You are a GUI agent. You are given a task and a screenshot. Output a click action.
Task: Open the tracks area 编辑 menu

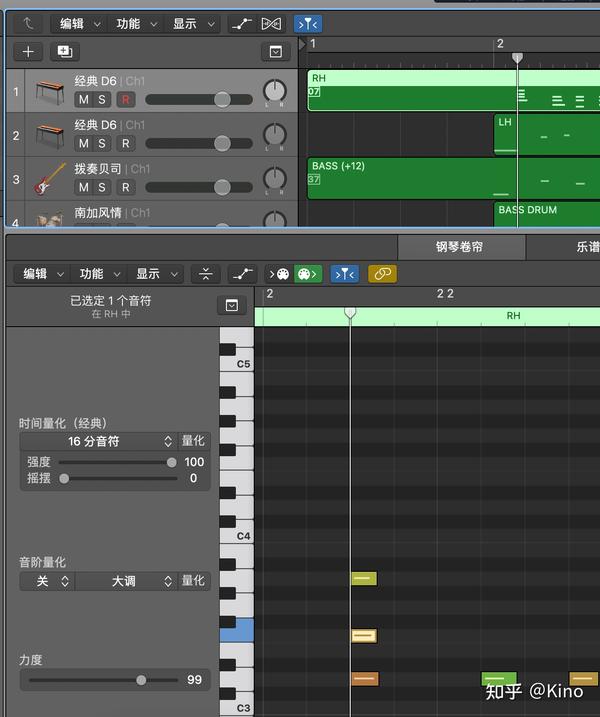pyautogui.click(x=78, y=24)
